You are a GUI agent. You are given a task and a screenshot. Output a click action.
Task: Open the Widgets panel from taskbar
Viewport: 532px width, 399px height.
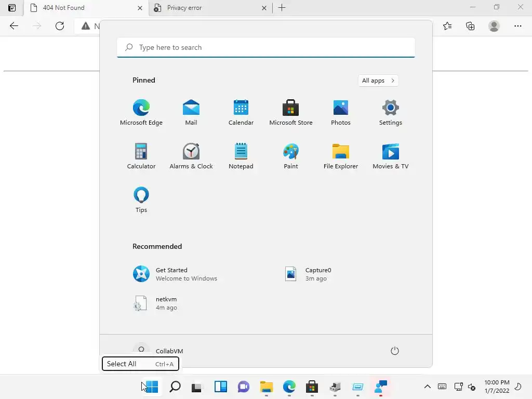(x=220, y=387)
